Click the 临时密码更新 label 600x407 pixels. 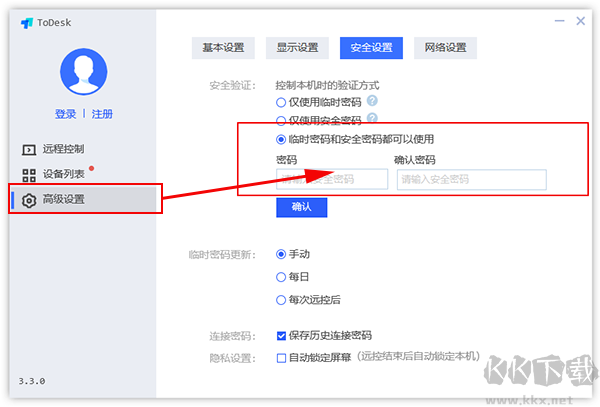[222, 255]
